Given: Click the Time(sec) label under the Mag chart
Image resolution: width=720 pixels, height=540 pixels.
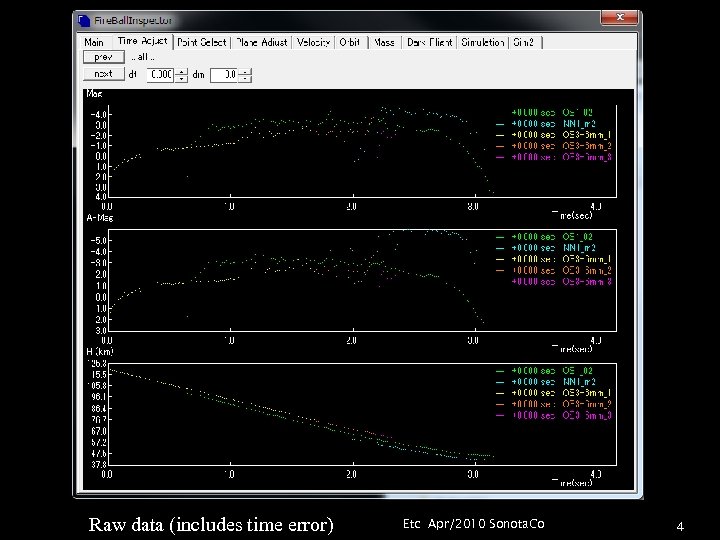Looking at the screenshot, I should 572,215.
